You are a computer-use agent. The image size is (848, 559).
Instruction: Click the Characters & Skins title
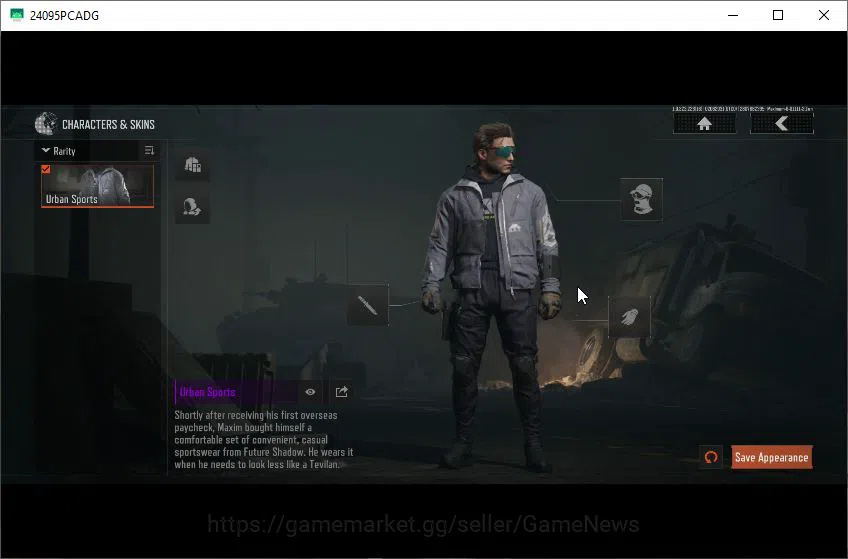(108, 124)
